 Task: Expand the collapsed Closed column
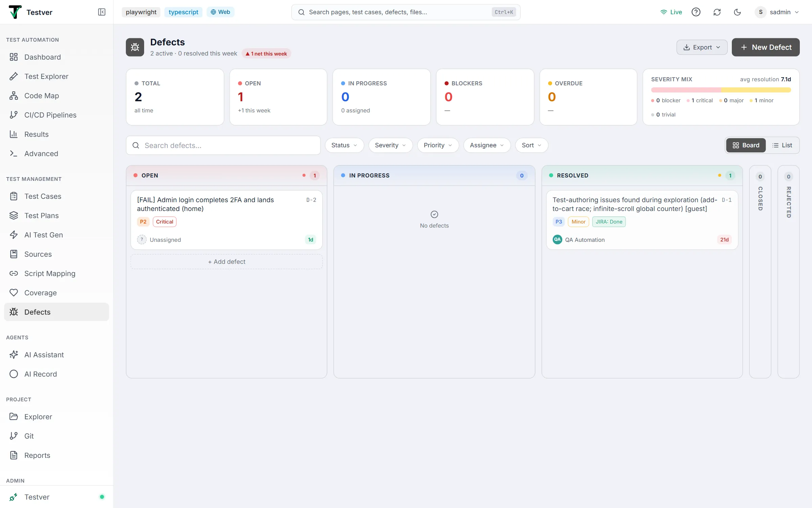pyautogui.click(x=760, y=272)
